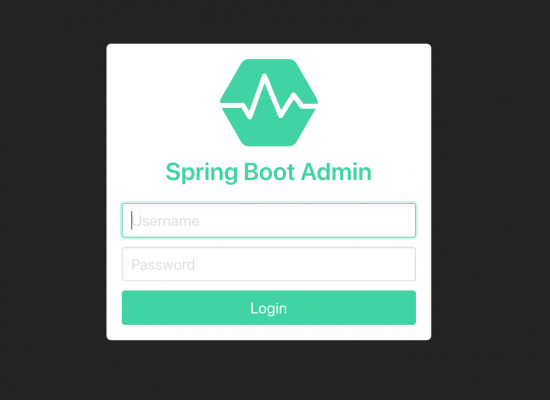Click the word Boot in the title

pos(269,172)
